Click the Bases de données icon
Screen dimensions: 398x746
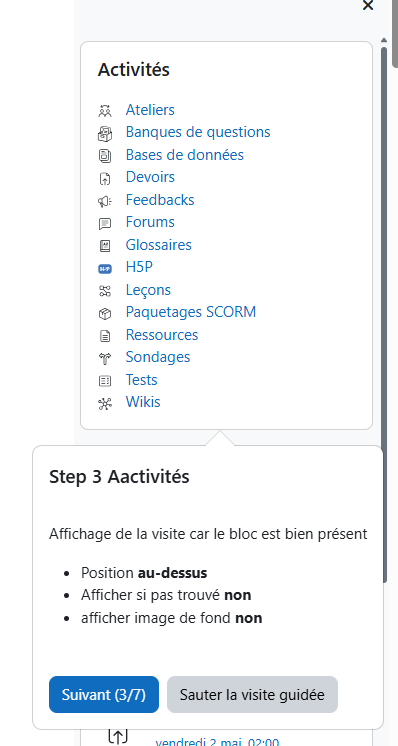point(105,156)
